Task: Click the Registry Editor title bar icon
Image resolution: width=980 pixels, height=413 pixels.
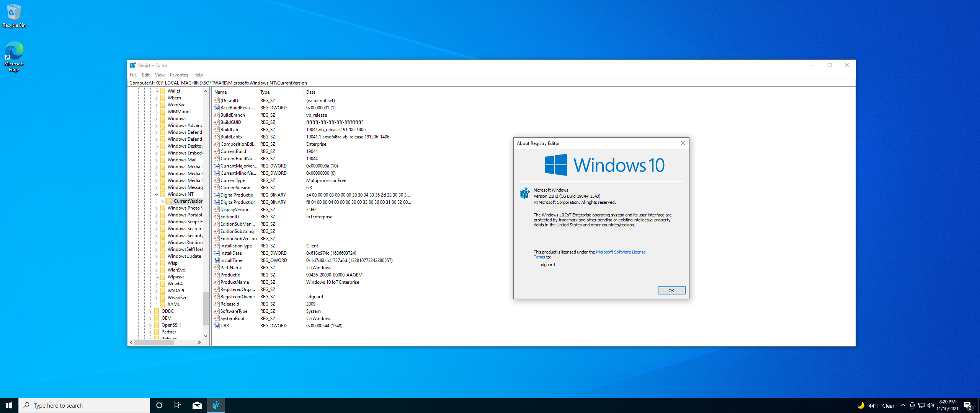Action: pyautogui.click(x=133, y=65)
